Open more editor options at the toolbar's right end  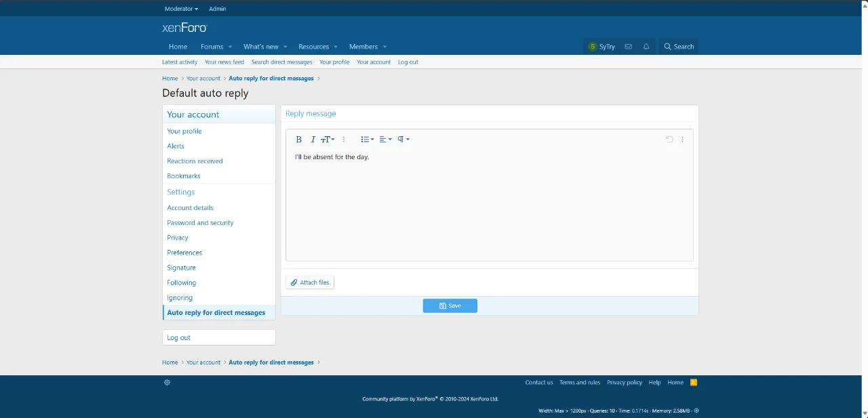click(x=682, y=140)
